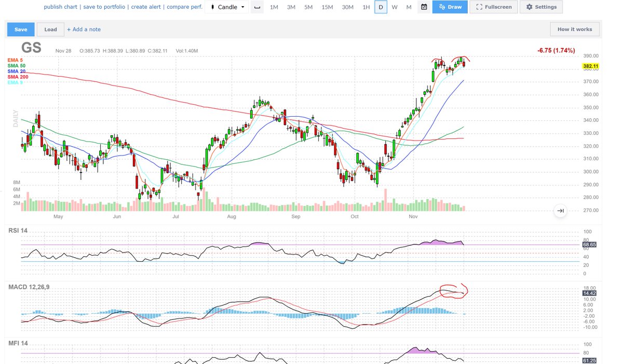623x364 pixels.
Task: Open the Candle chart type dropdown
Action: (227, 7)
